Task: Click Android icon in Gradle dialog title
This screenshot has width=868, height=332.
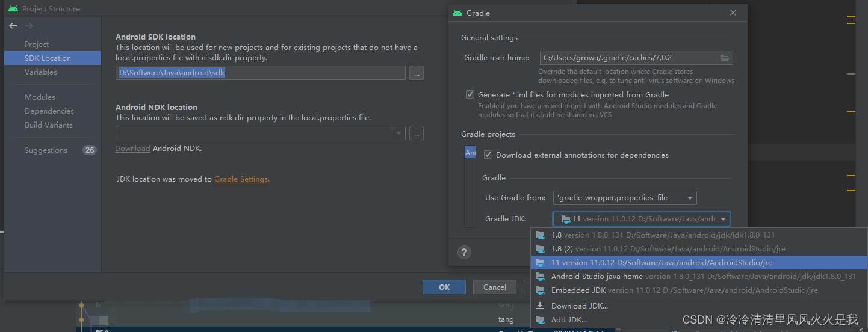Action: point(457,13)
